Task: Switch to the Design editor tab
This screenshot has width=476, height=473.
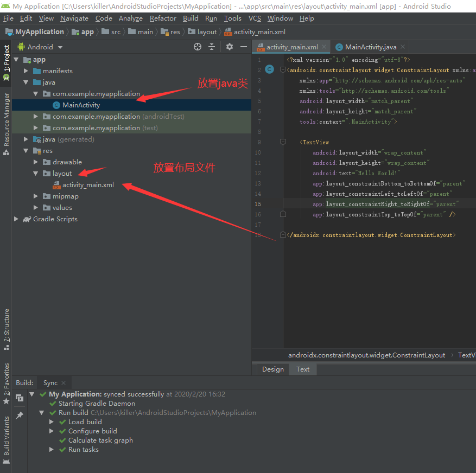Action: (x=273, y=369)
